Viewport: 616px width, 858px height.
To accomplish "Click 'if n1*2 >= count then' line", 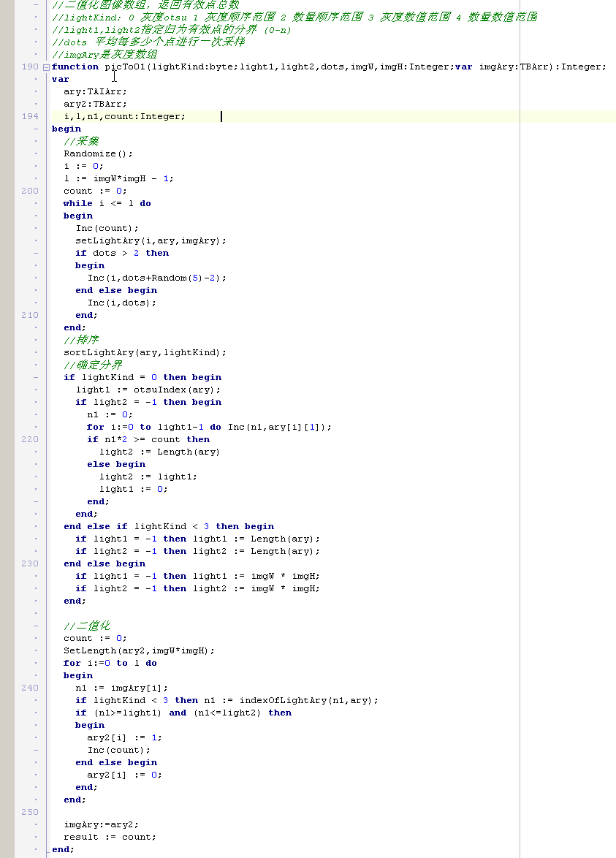I will [x=148, y=439].
